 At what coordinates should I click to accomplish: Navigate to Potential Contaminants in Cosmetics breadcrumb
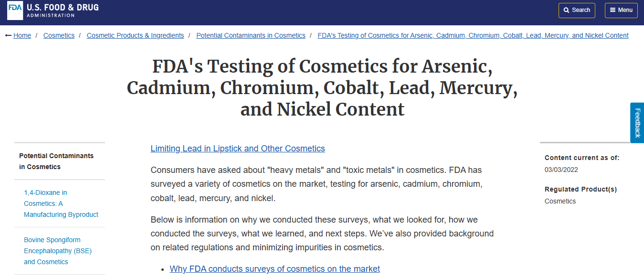point(251,35)
